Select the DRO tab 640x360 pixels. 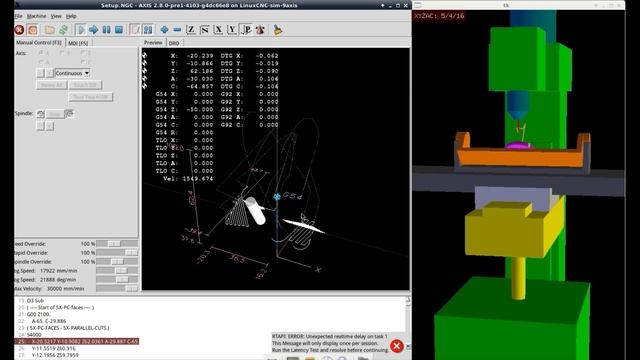pyautogui.click(x=174, y=43)
